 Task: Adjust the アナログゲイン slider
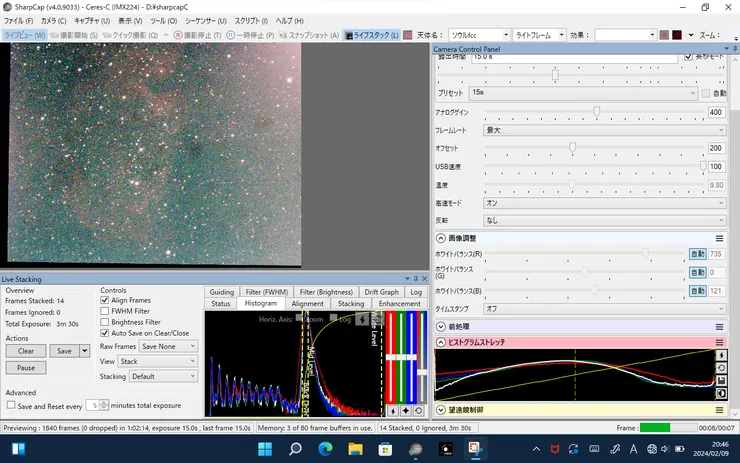(x=597, y=112)
